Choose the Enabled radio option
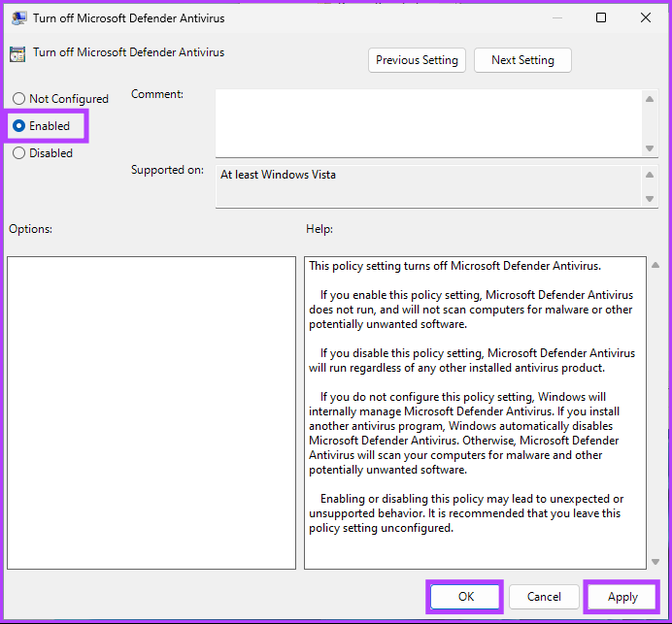 coord(19,126)
